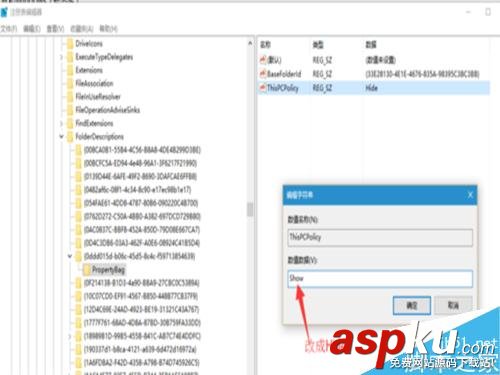This screenshot has width=500, height=375.
Task: Click the FolderDescriptions key label
Action: pyautogui.click(x=99, y=137)
